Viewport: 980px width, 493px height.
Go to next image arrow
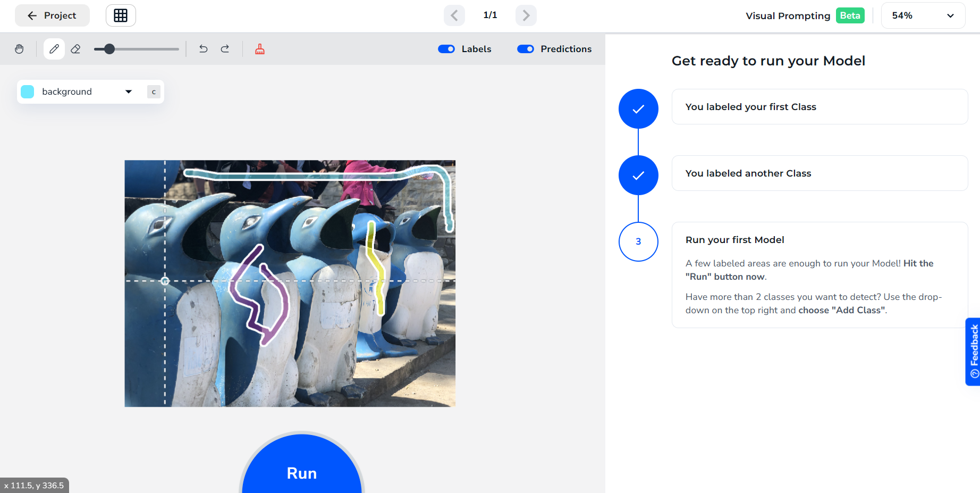(526, 15)
